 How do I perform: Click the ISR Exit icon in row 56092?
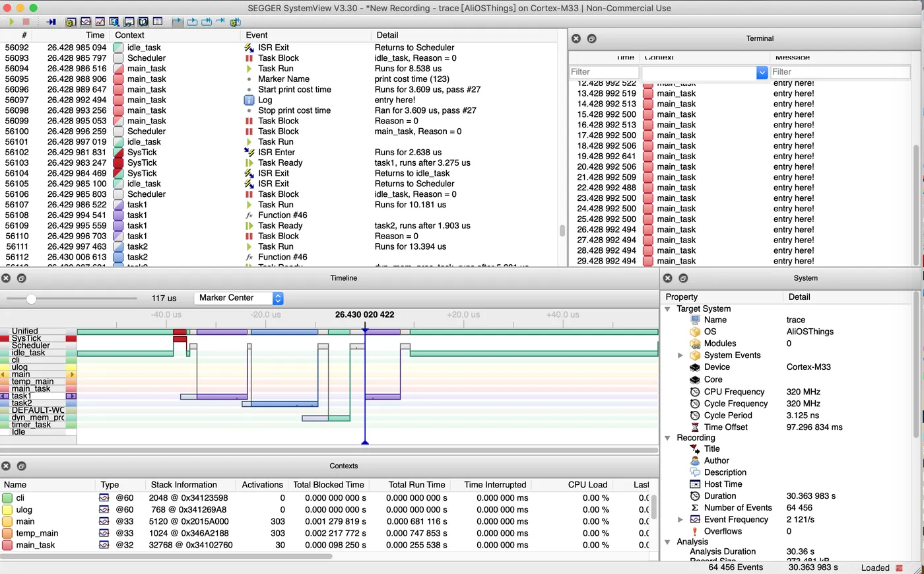pyautogui.click(x=249, y=48)
